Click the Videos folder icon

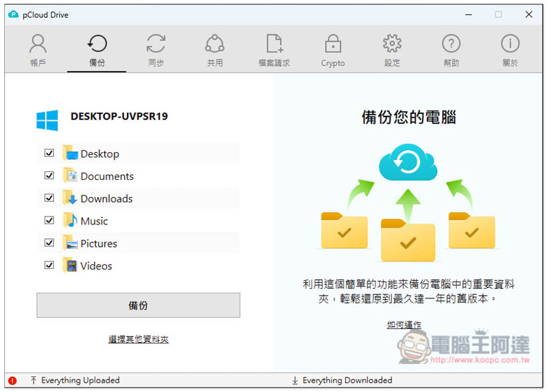point(70,265)
